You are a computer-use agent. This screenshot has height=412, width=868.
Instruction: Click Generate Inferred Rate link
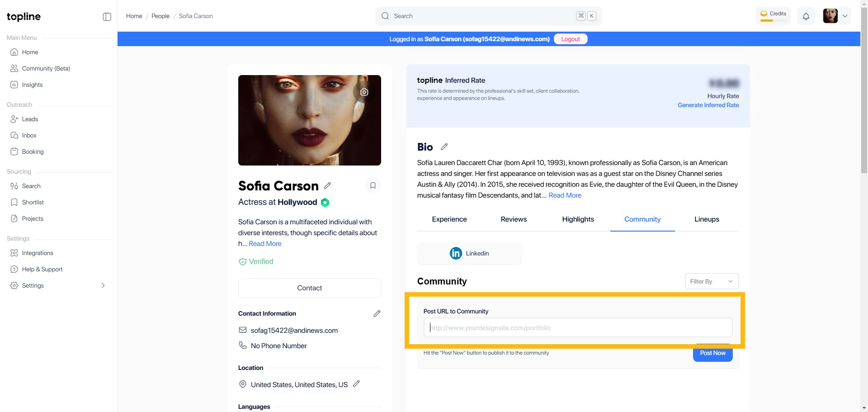click(x=708, y=105)
